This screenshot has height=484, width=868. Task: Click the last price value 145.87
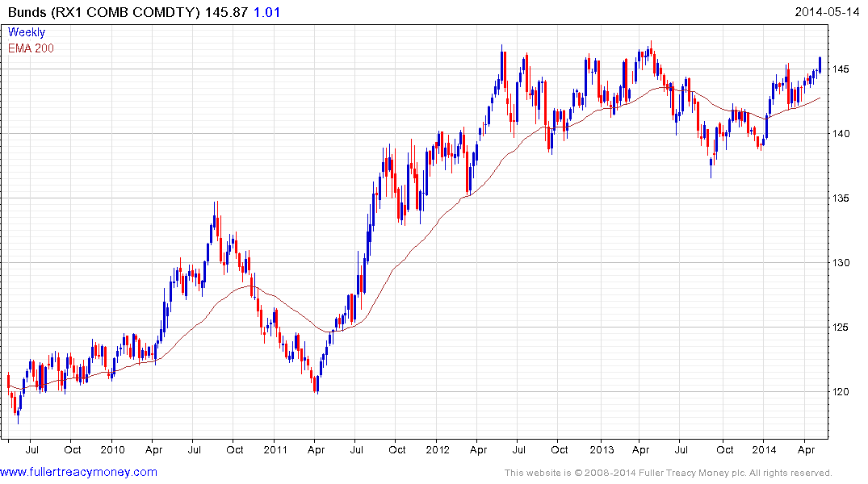232,13
